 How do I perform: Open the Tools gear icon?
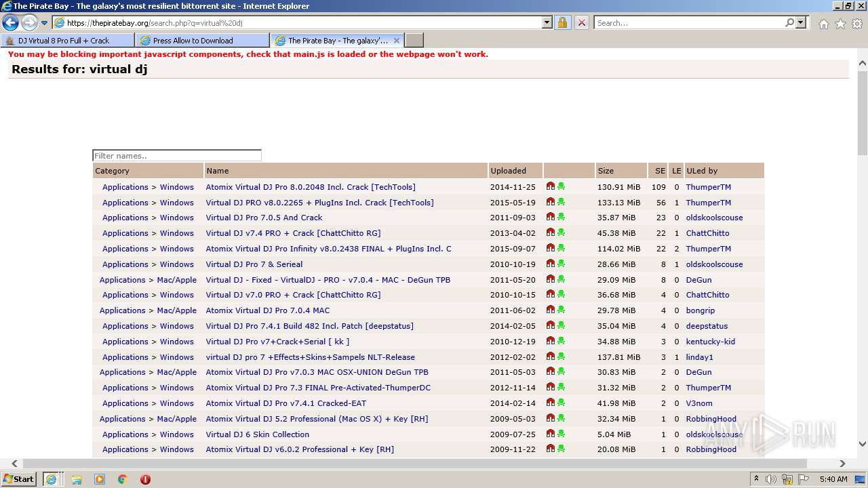pos(857,24)
